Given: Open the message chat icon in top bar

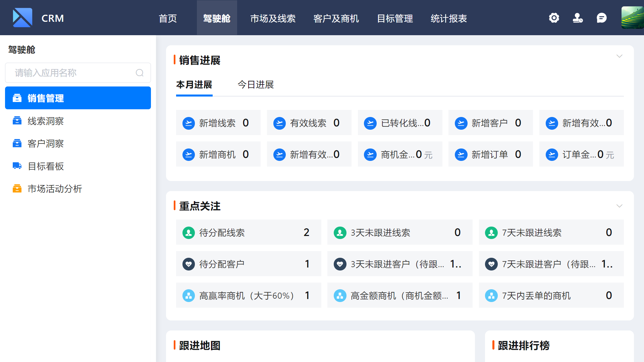Looking at the screenshot, I should 602,18.
